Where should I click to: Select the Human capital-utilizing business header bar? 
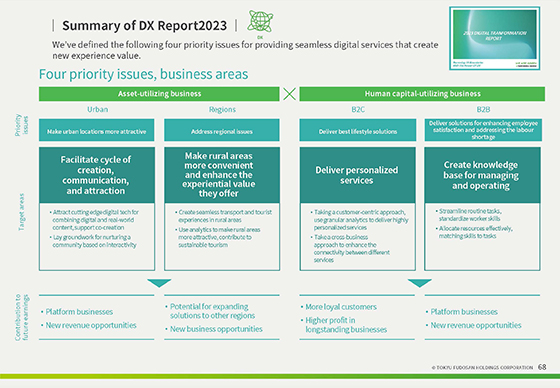pyautogui.click(x=422, y=94)
